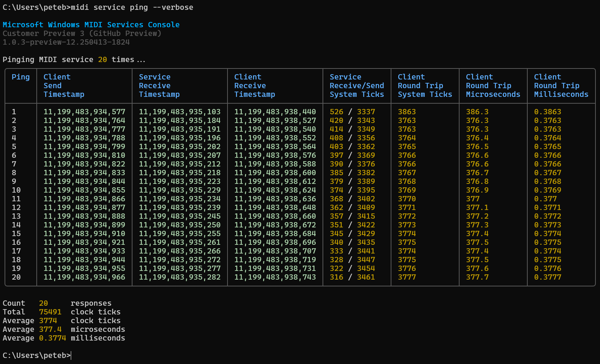Click milliseconds value 0.3777

[x=548, y=277]
